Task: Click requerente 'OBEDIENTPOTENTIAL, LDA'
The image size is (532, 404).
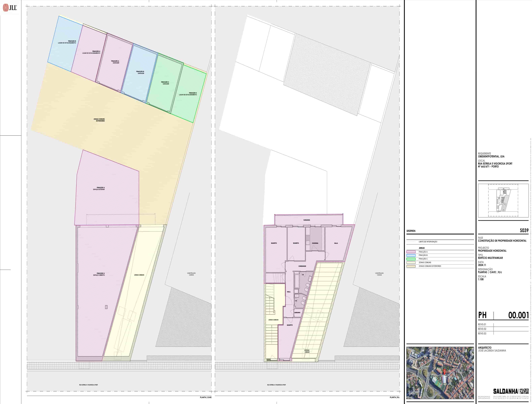Action: (491, 157)
